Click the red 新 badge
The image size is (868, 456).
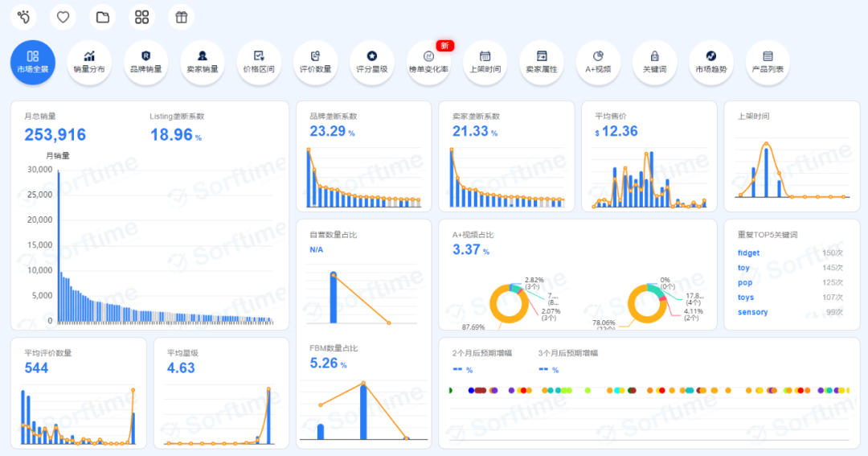[445, 46]
